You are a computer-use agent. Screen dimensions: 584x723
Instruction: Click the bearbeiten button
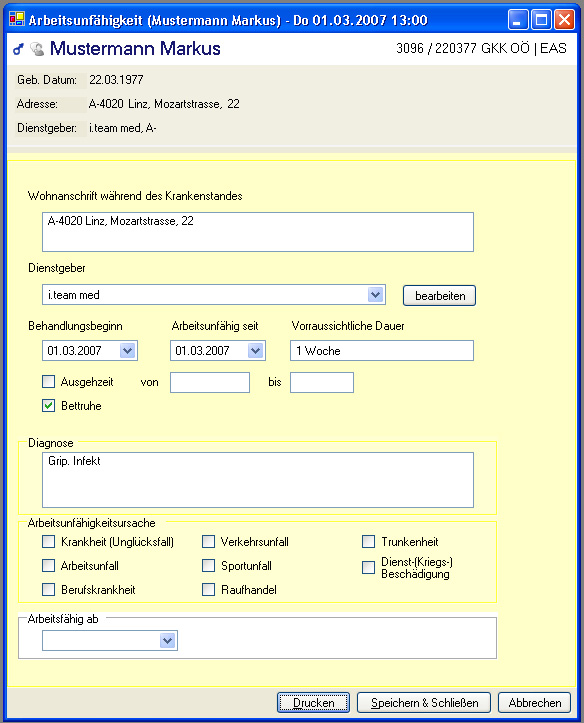pyautogui.click(x=439, y=296)
